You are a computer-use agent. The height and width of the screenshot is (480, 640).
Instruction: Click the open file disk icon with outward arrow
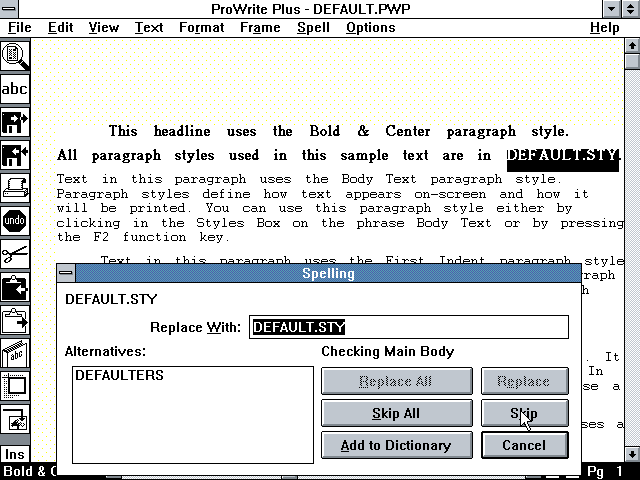pyautogui.click(x=15, y=122)
